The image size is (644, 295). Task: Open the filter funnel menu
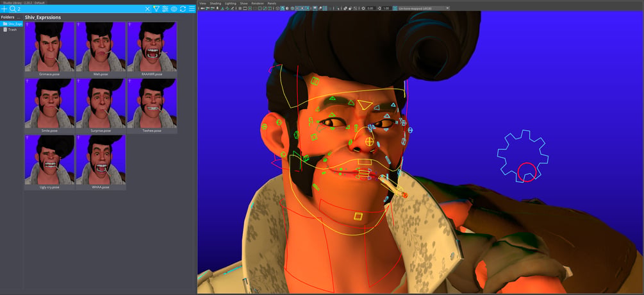156,8
